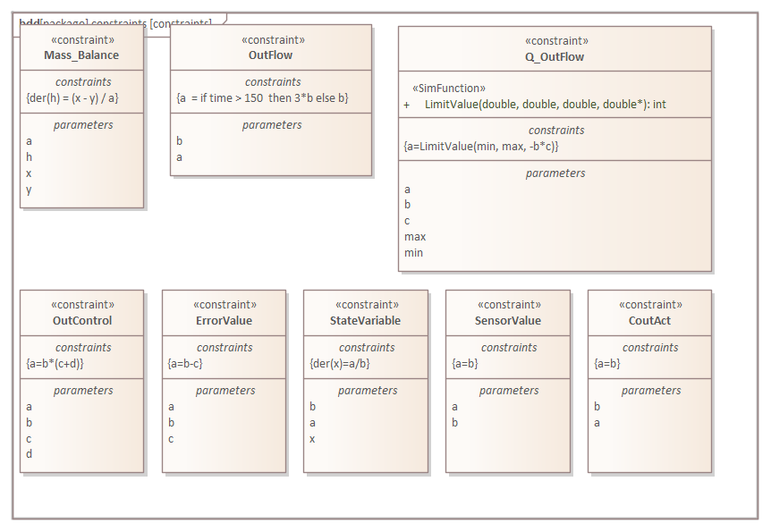This screenshot has height=532, width=771.
Task: Select the der(h) = (x - y) / a constraint
Action: pyautogui.click(x=73, y=97)
